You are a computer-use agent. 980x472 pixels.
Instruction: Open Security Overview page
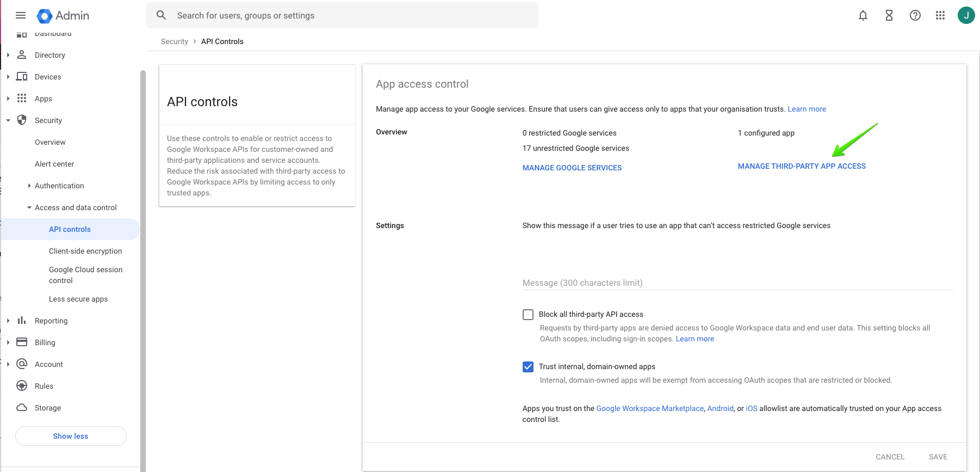pos(50,142)
